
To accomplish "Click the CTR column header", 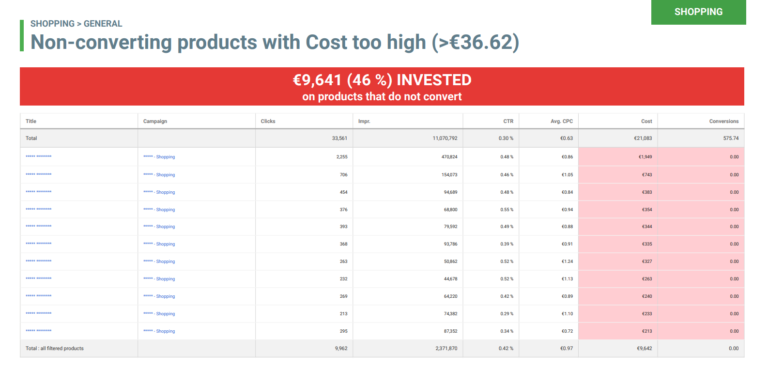I will point(508,121).
